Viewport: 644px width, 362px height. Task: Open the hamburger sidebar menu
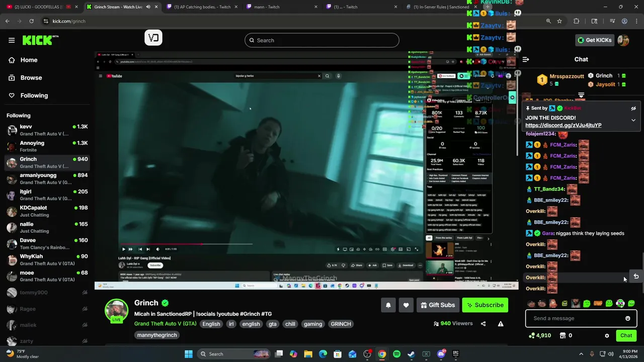point(12,40)
